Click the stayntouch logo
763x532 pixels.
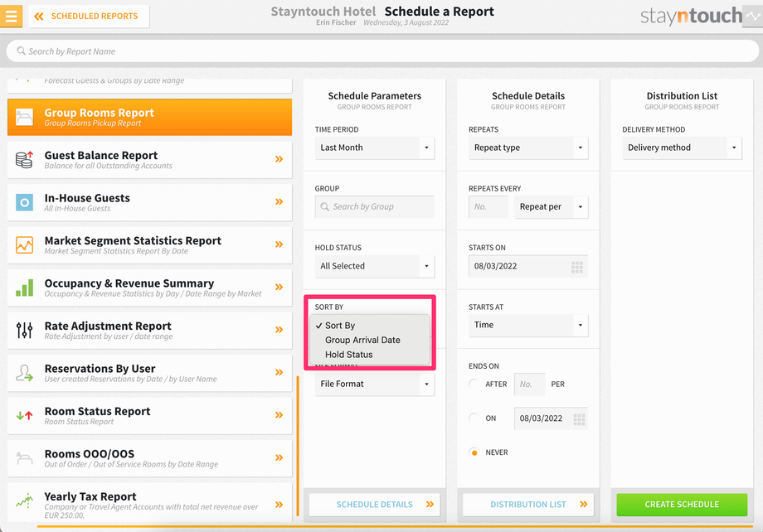[x=691, y=16]
